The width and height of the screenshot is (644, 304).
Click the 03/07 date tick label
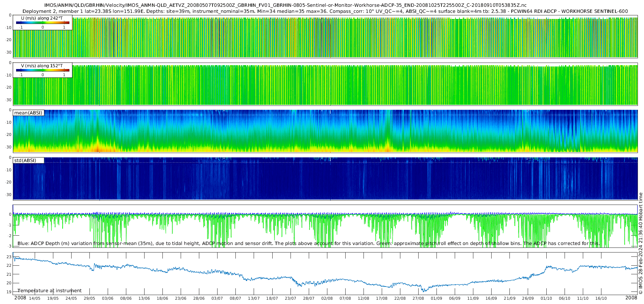pos(217,299)
